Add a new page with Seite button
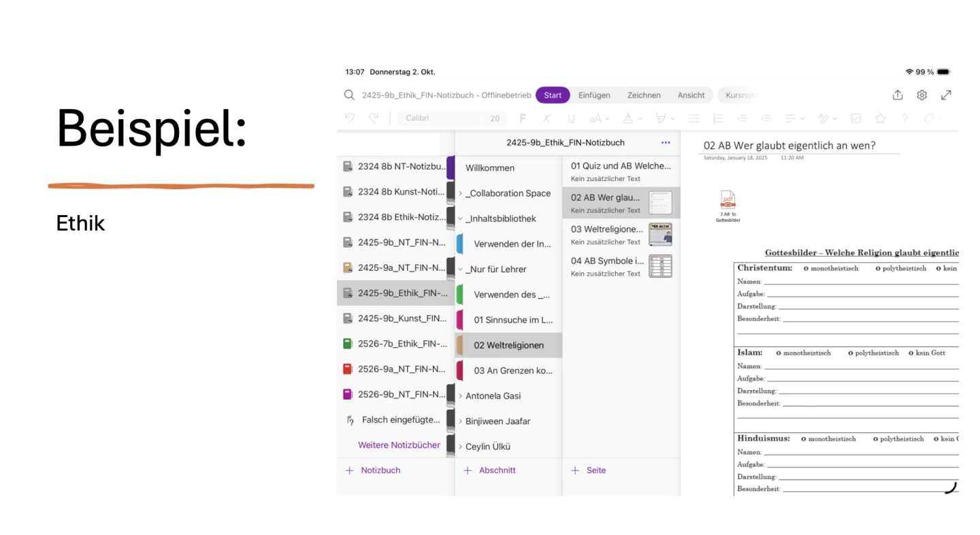The image size is (980, 535). [x=589, y=470]
